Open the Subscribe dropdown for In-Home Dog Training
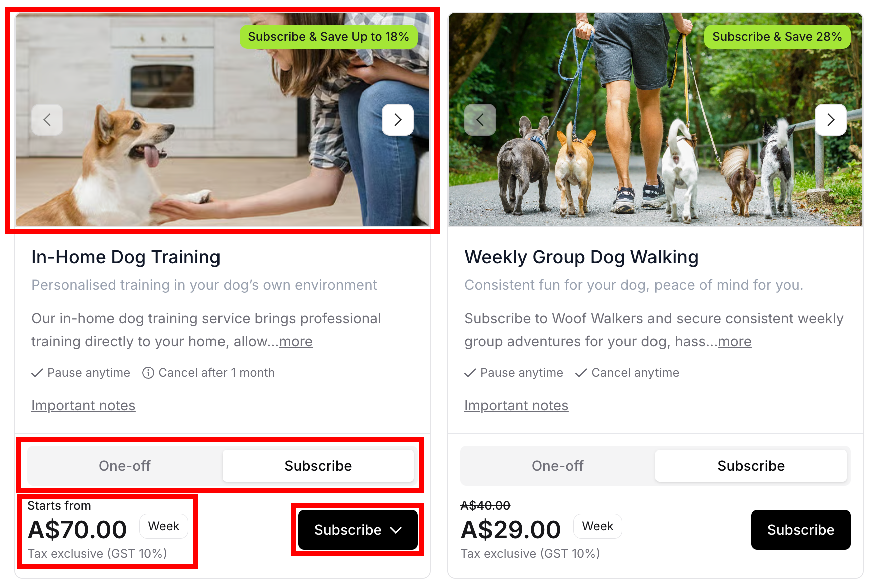The image size is (874, 588). click(x=358, y=530)
